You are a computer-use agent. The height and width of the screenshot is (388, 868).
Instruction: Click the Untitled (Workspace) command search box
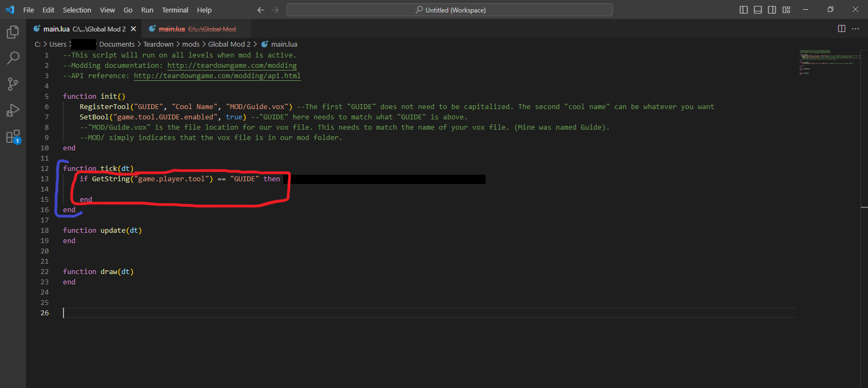click(450, 10)
